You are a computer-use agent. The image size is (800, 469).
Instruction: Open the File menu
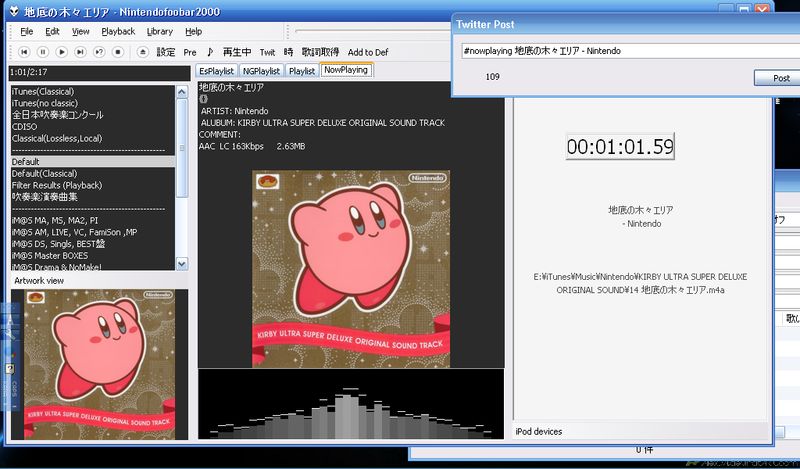point(27,32)
